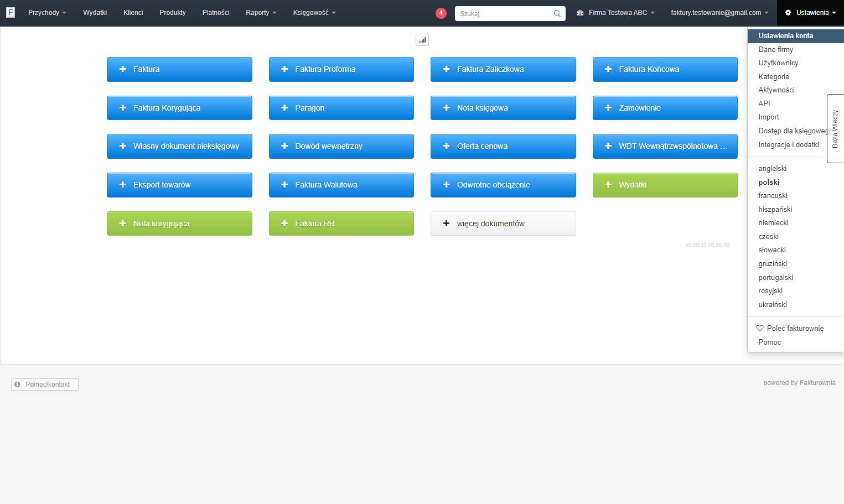Screen dimensions: 844x504
Task: Open the Pomoc/kontakt footer button
Action: coord(45,385)
